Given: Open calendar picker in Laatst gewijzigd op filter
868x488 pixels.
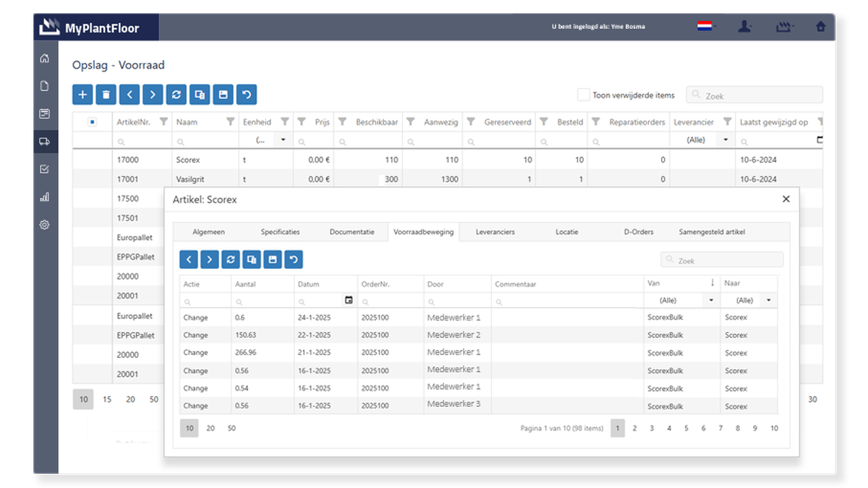Looking at the screenshot, I should 820,140.
